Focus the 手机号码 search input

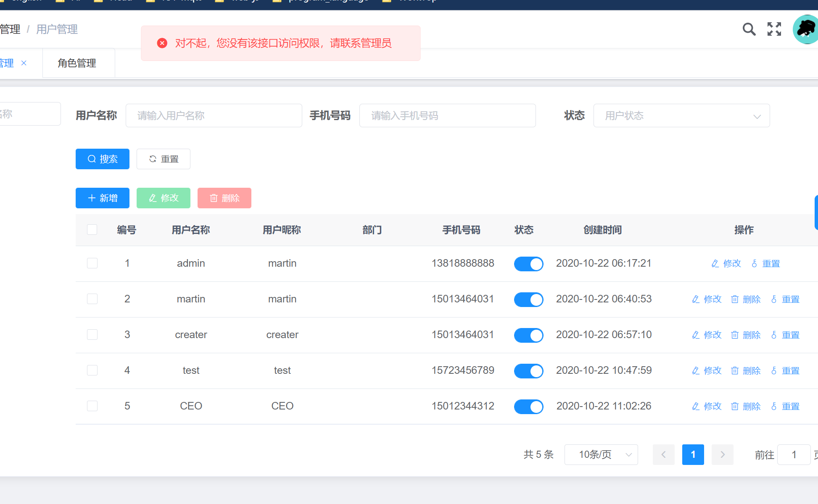(447, 115)
